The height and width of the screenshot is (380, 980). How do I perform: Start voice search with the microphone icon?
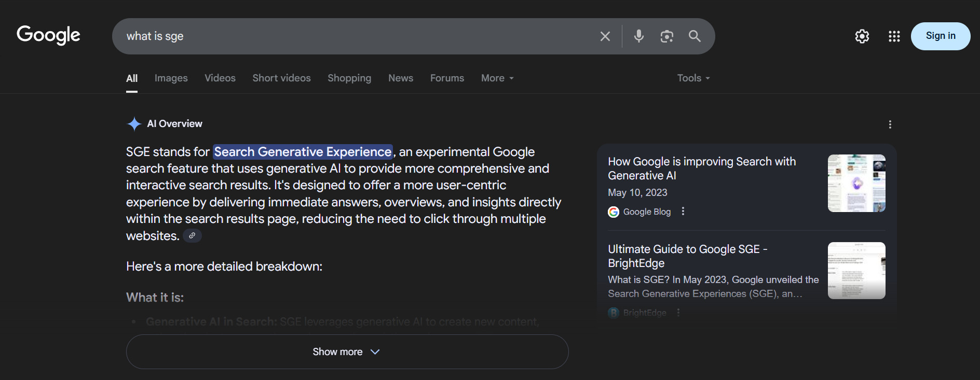click(639, 36)
